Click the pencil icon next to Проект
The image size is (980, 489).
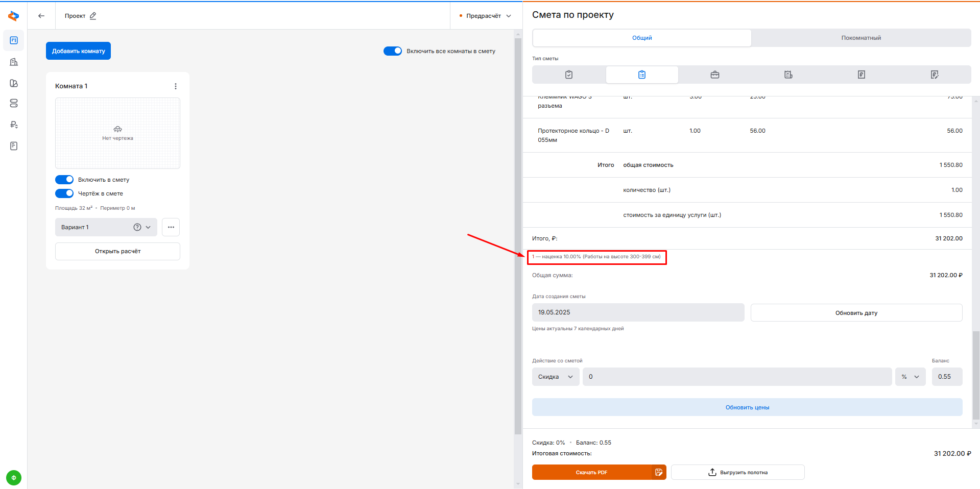coord(93,16)
